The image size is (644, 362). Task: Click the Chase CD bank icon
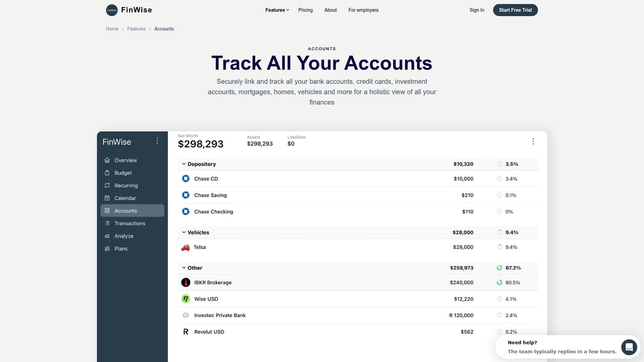point(186,178)
